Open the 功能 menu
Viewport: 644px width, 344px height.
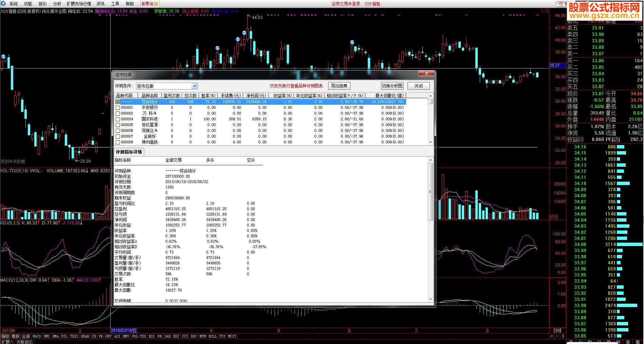28,4
